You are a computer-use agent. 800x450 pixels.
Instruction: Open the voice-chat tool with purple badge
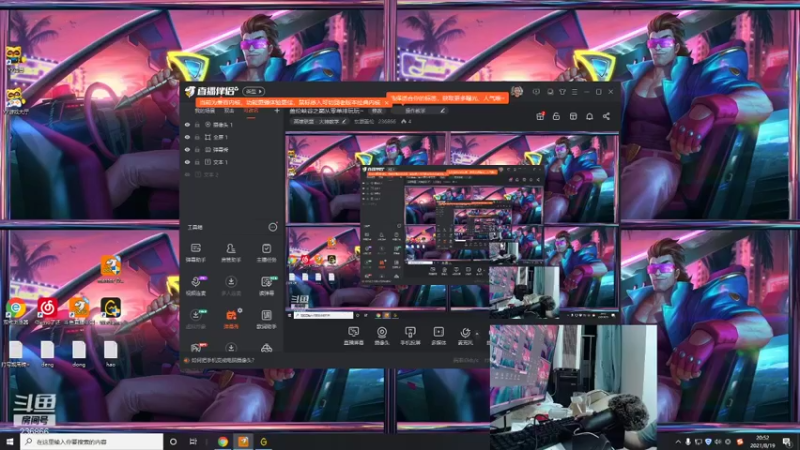tap(196, 286)
